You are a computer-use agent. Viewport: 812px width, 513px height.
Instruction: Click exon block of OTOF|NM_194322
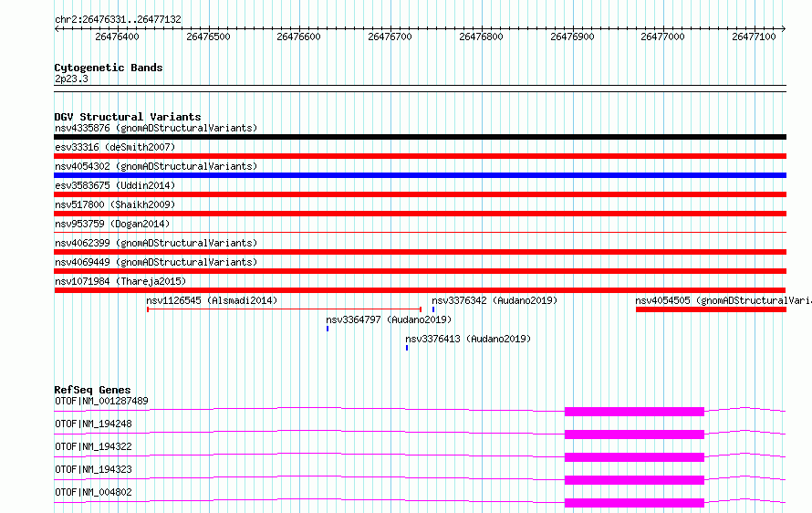pos(634,457)
